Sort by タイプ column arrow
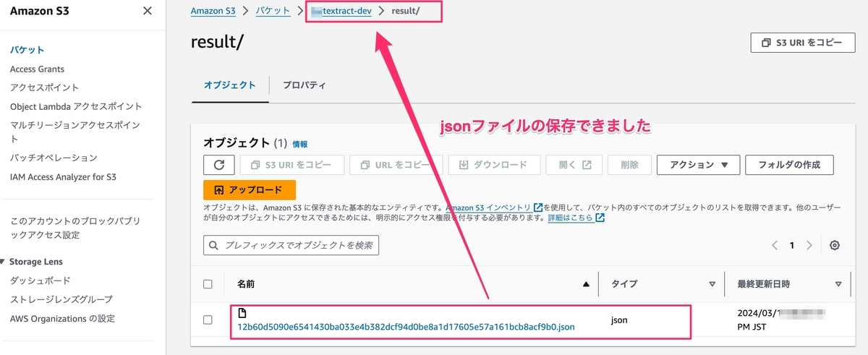The height and width of the screenshot is (355, 868). (712, 284)
